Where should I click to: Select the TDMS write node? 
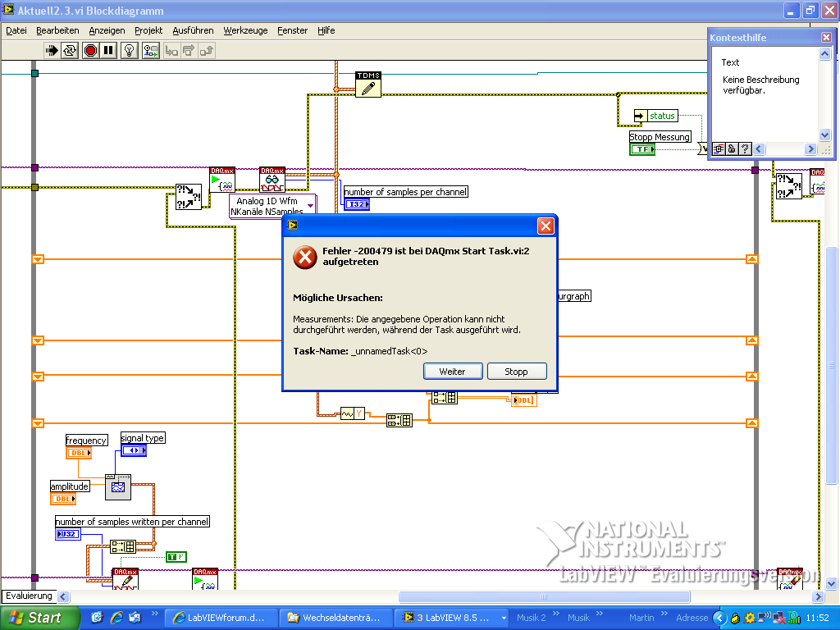coord(368,84)
